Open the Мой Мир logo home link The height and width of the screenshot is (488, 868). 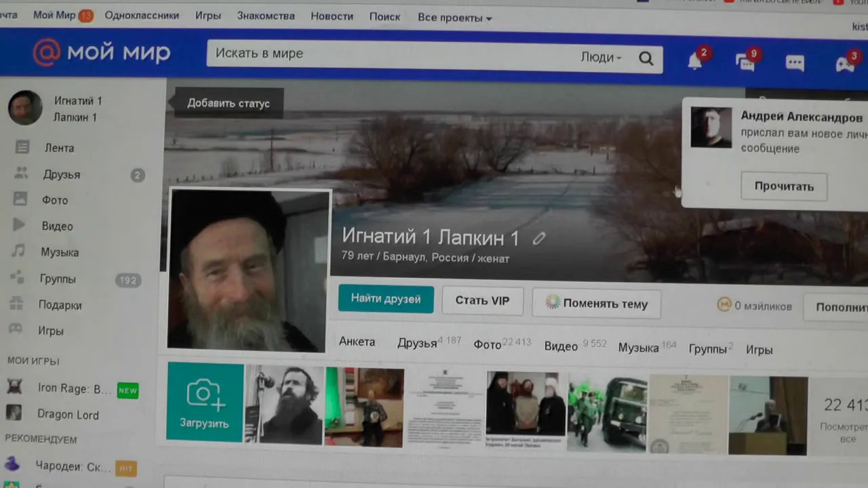click(x=102, y=52)
